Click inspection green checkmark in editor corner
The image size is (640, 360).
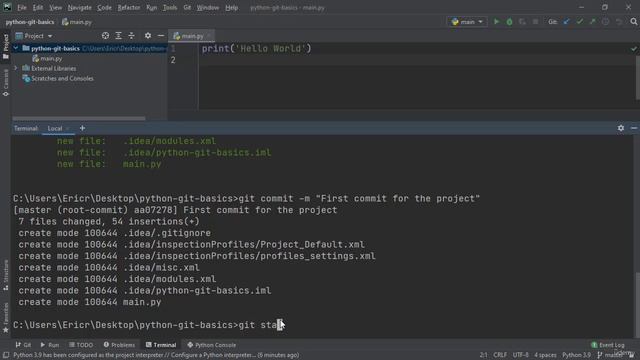(633, 49)
